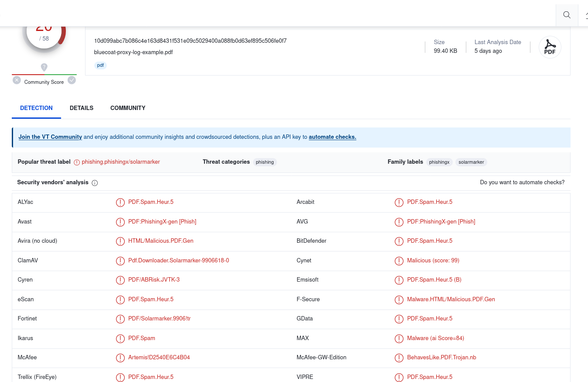Click the VIPRE detection alert icon
The image size is (588, 382).
(399, 377)
